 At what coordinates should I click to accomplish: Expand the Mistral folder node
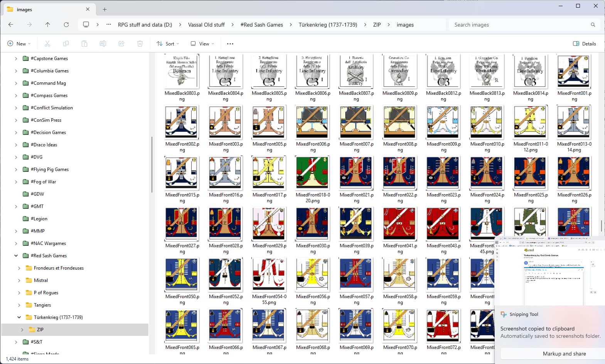pyautogui.click(x=19, y=280)
